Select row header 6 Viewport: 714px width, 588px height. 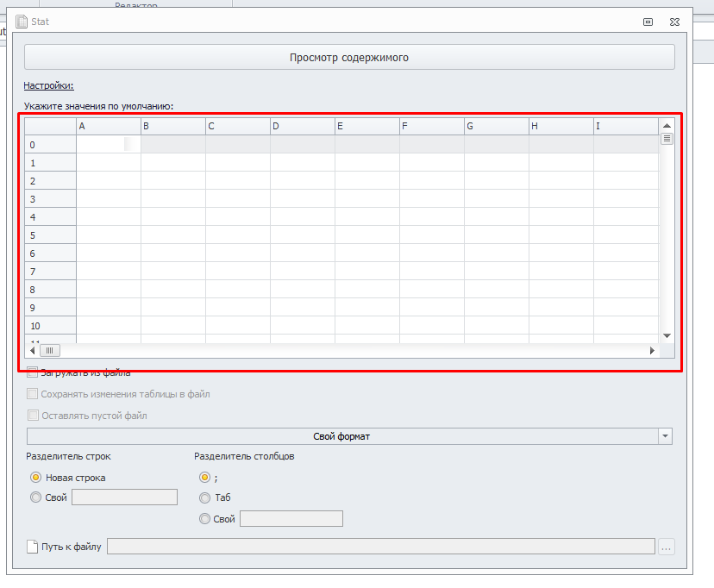click(x=50, y=253)
